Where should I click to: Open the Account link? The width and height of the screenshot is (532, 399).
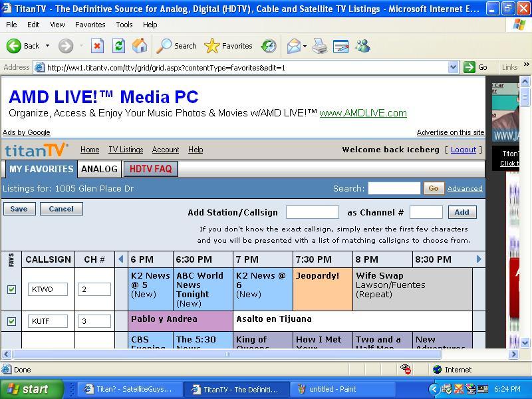(166, 150)
